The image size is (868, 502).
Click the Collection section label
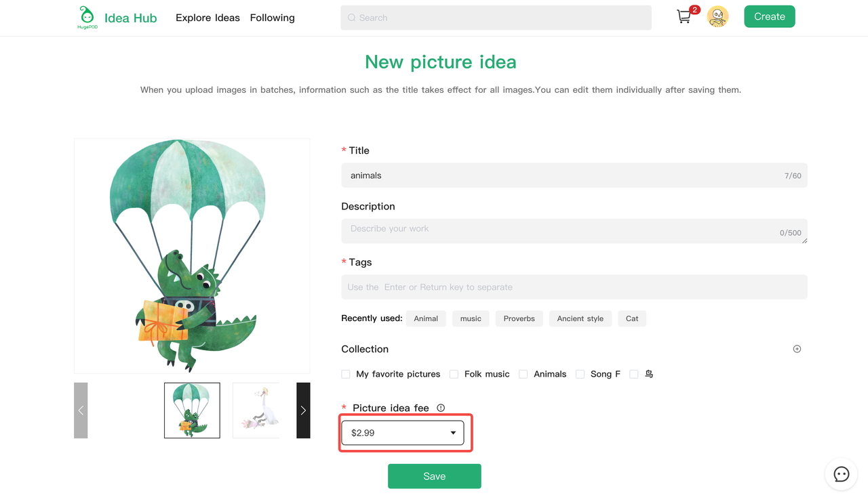click(365, 349)
